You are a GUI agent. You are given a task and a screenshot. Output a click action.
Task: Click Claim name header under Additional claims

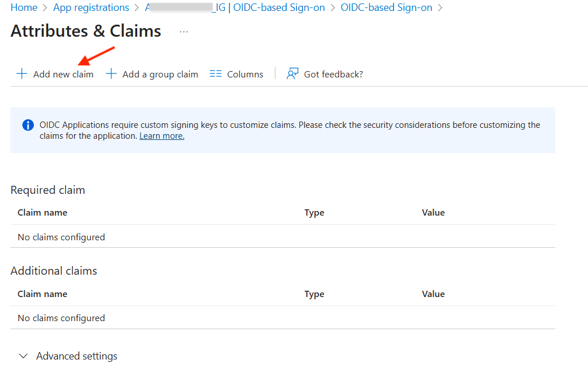pos(42,294)
